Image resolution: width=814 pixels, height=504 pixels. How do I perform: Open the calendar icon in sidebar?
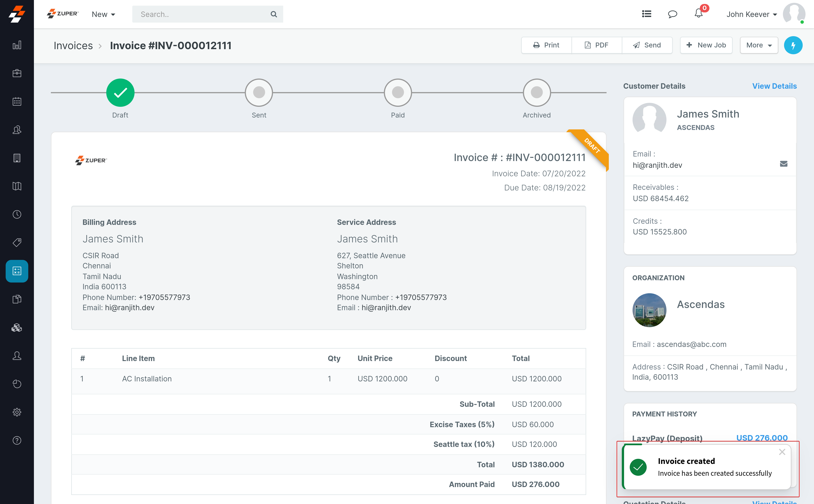click(17, 101)
